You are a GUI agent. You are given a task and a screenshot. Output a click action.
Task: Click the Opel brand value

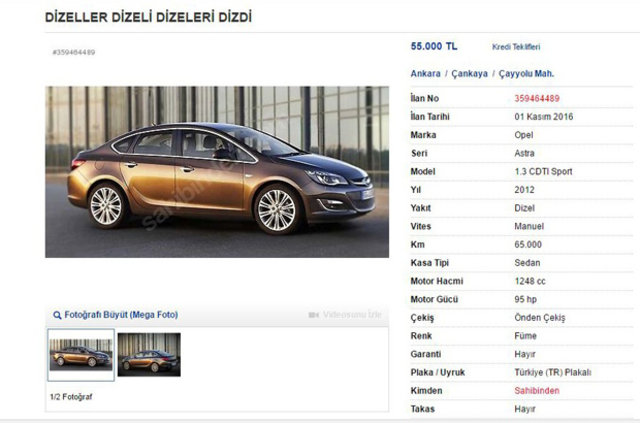click(524, 135)
